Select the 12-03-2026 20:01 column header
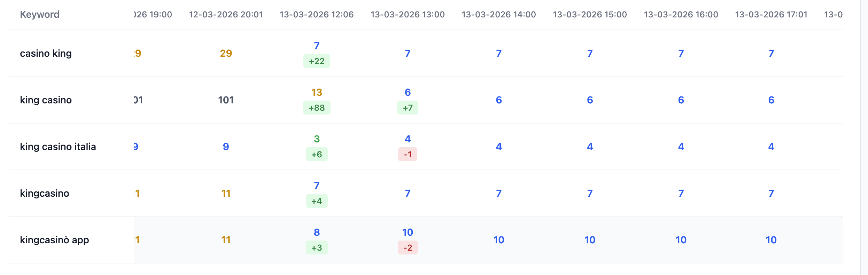Image resolution: width=868 pixels, height=275 pixels. 226,15
